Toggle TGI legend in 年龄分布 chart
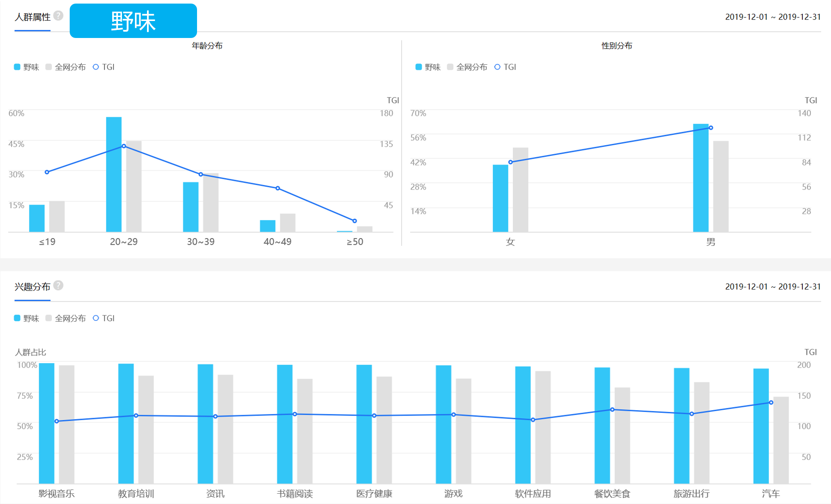Screen dimensions: 831x504 pos(104,67)
